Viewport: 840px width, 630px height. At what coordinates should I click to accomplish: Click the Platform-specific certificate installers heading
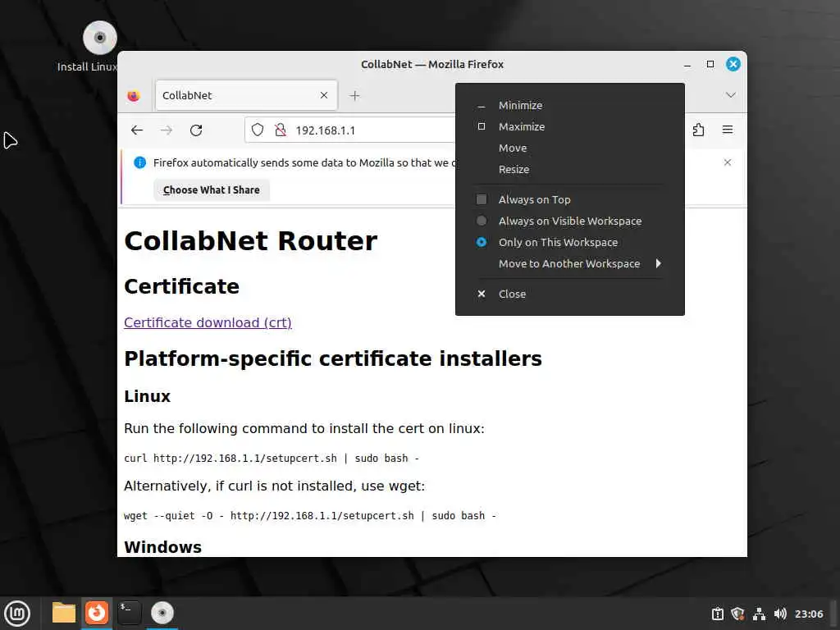pos(333,358)
